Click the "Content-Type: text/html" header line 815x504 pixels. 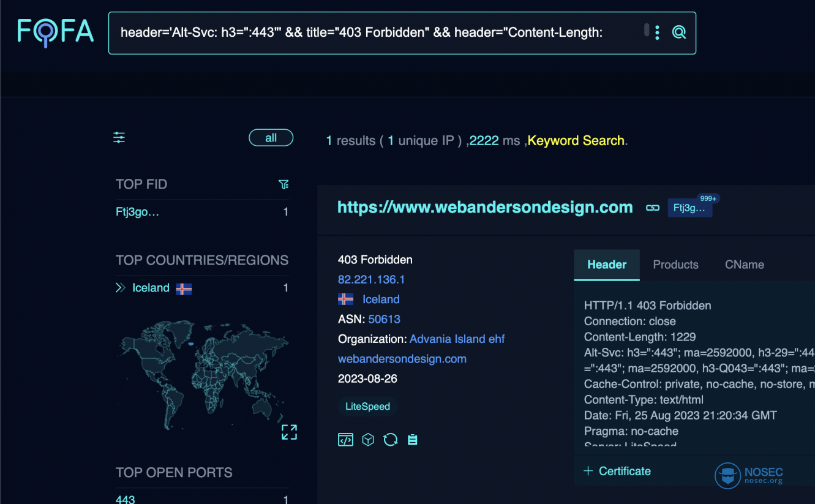[644, 400]
